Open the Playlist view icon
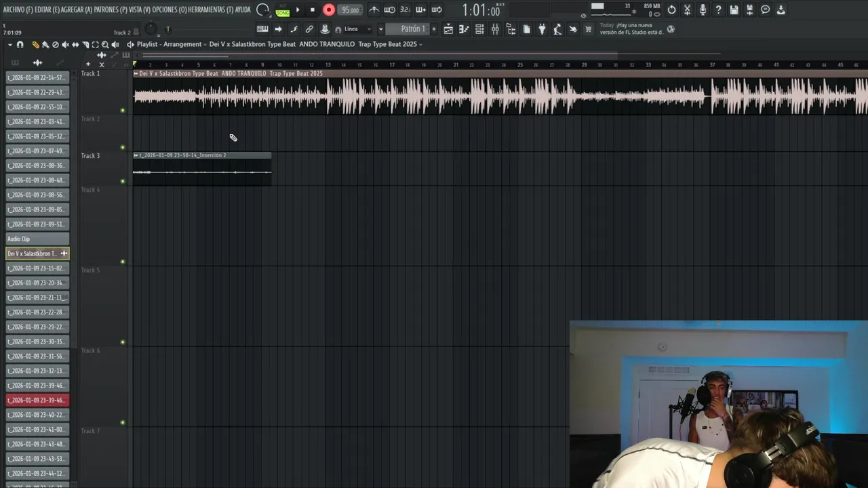 [448, 29]
